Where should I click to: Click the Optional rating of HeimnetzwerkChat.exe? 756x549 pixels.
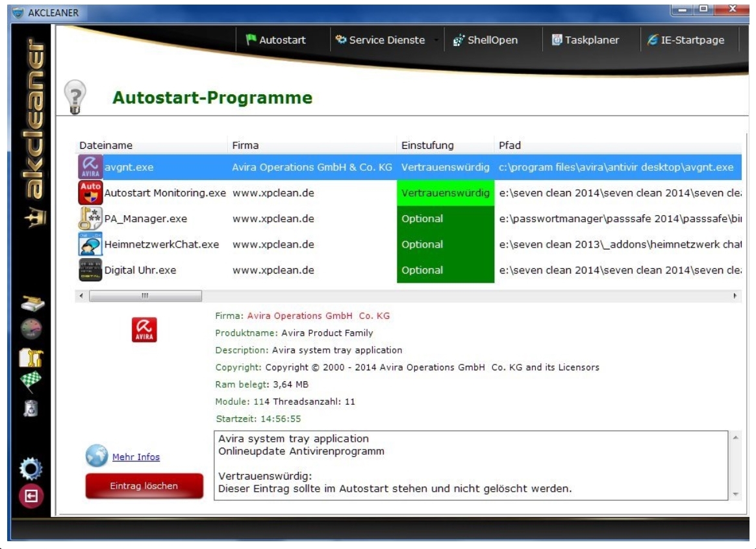click(x=446, y=244)
